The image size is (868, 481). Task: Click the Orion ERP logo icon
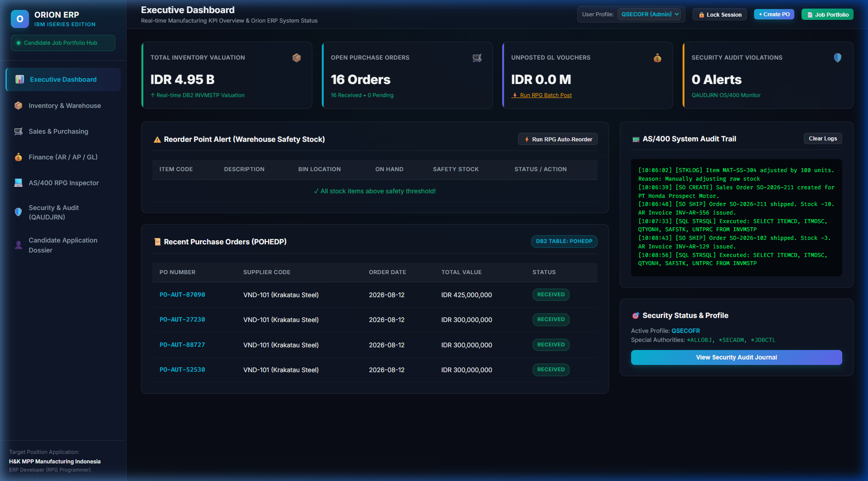[19, 19]
